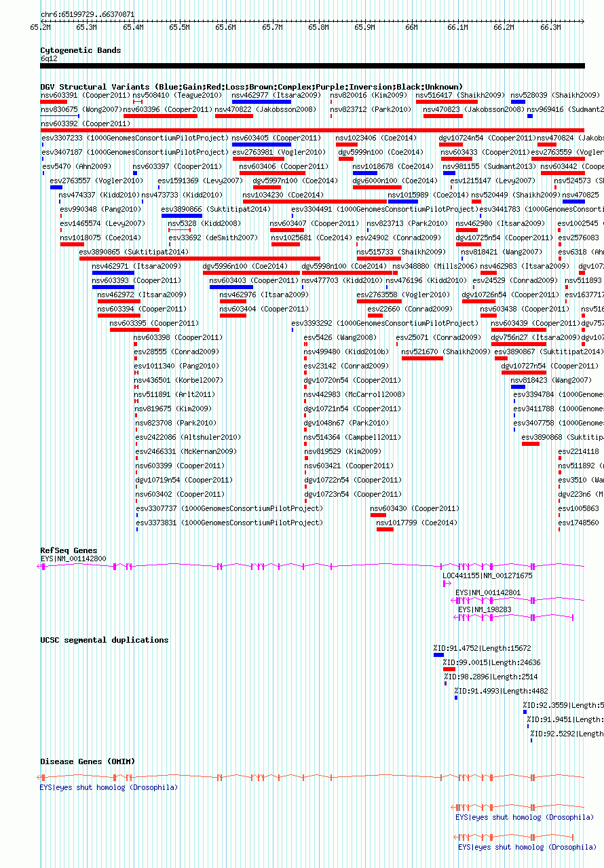The image size is (604, 868).
Task: Open variant nsv5328 (Kidd2008)
Action: pos(204,223)
